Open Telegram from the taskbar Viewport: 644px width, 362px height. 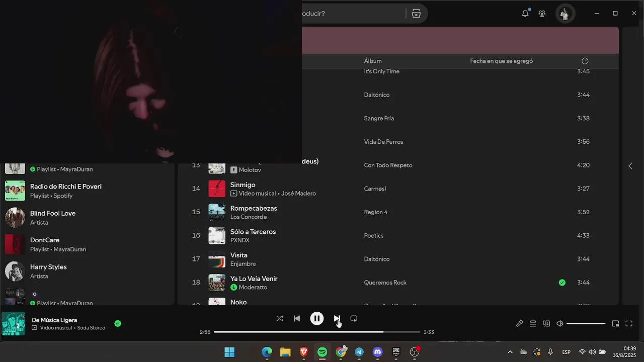359,352
